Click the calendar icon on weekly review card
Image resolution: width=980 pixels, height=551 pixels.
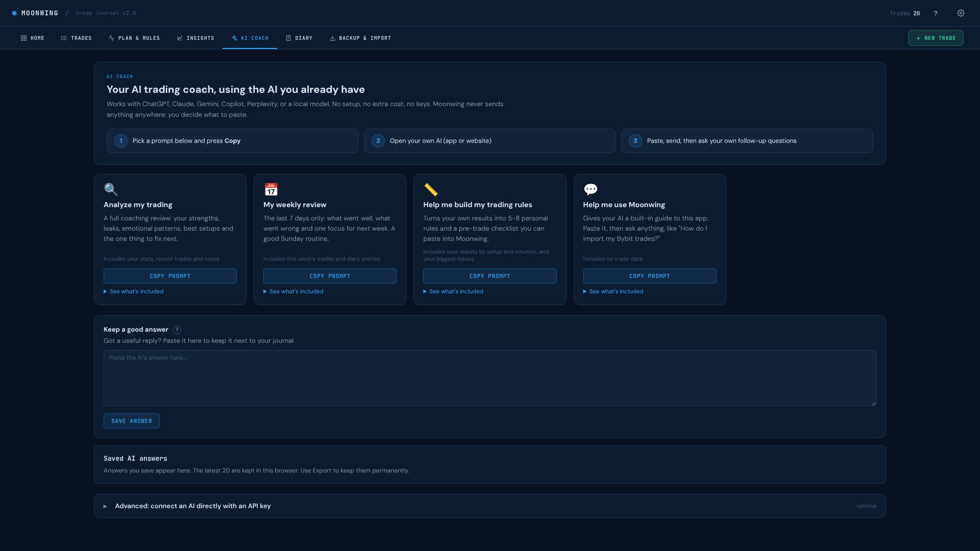coord(271,189)
